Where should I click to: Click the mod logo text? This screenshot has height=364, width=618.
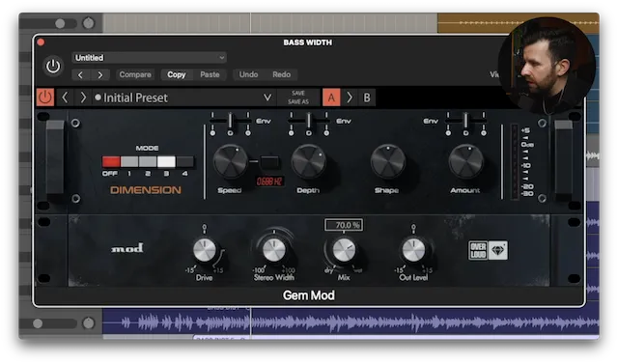click(x=126, y=248)
